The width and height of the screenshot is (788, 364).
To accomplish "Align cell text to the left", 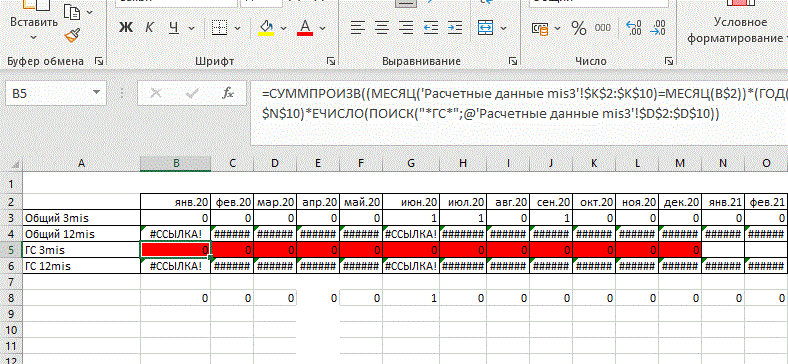I will (357, 27).
